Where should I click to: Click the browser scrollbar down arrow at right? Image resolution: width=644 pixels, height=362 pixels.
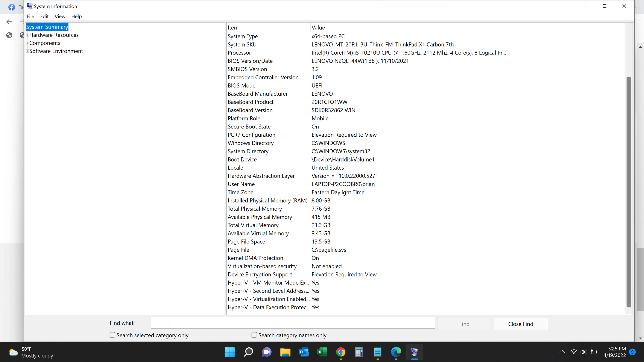(640, 338)
